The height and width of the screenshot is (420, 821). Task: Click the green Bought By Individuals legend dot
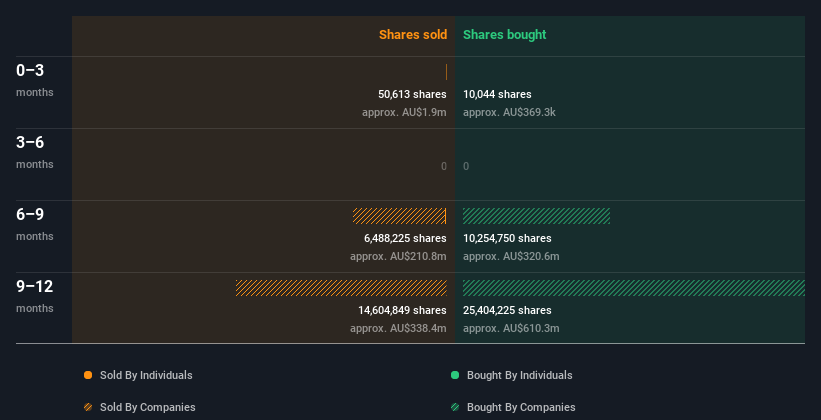[x=455, y=375]
